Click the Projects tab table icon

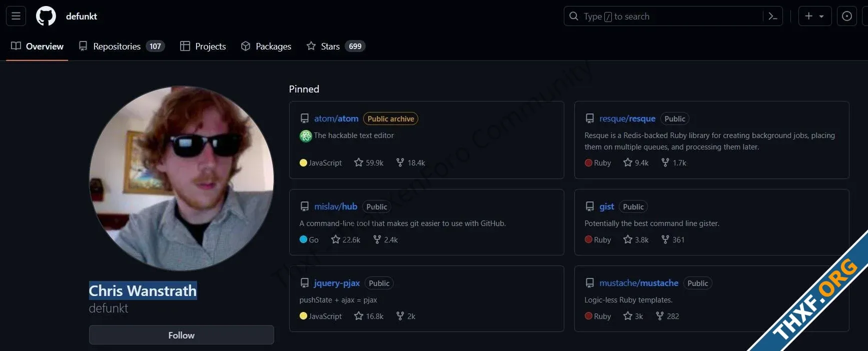[x=185, y=46]
